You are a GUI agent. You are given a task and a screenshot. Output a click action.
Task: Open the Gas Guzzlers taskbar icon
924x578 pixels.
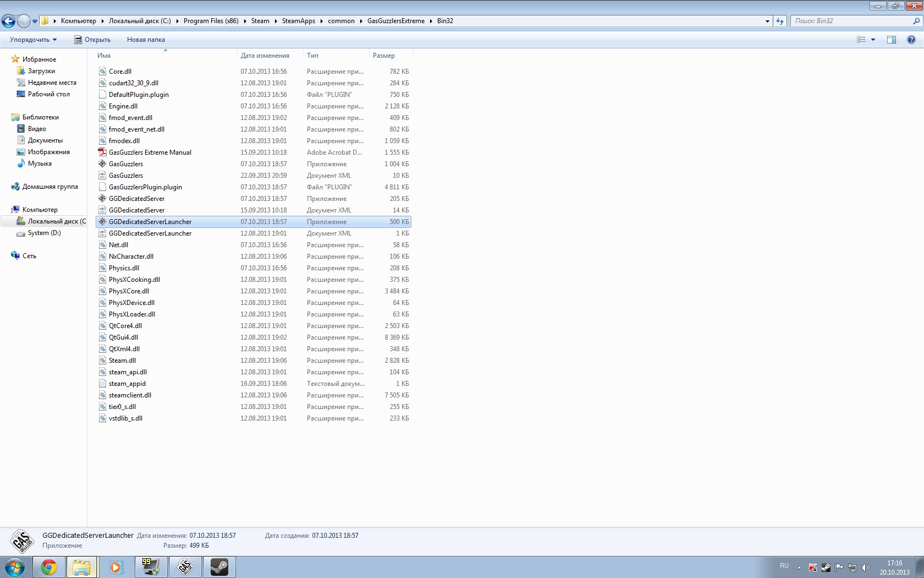(x=185, y=567)
